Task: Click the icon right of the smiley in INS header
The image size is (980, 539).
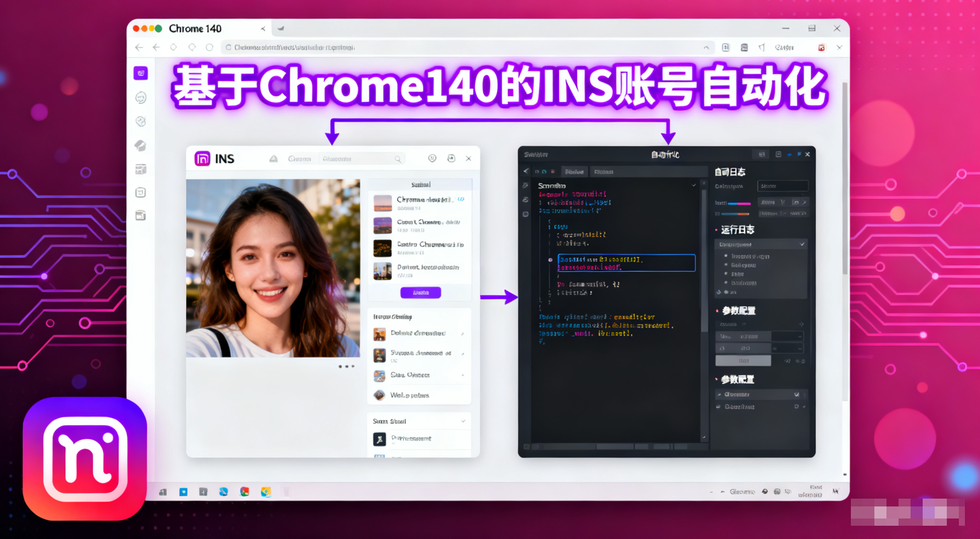Action: pyautogui.click(x=451, y=158)
